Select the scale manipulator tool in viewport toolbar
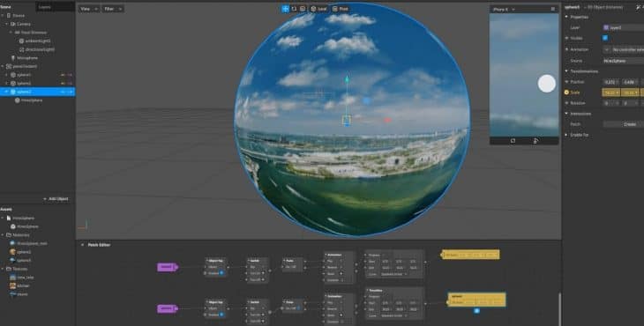 coord(303,9)
